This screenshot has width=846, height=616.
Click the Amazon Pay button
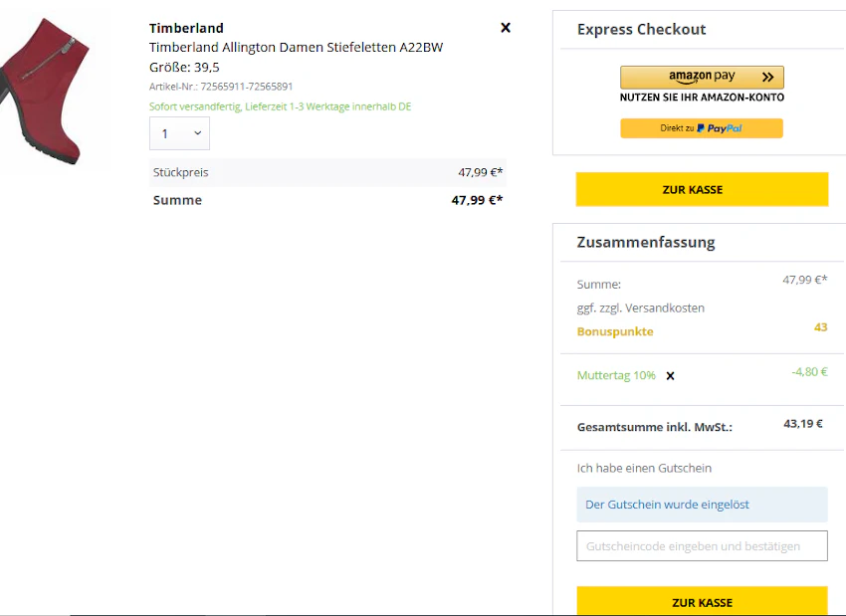point(702,78)
